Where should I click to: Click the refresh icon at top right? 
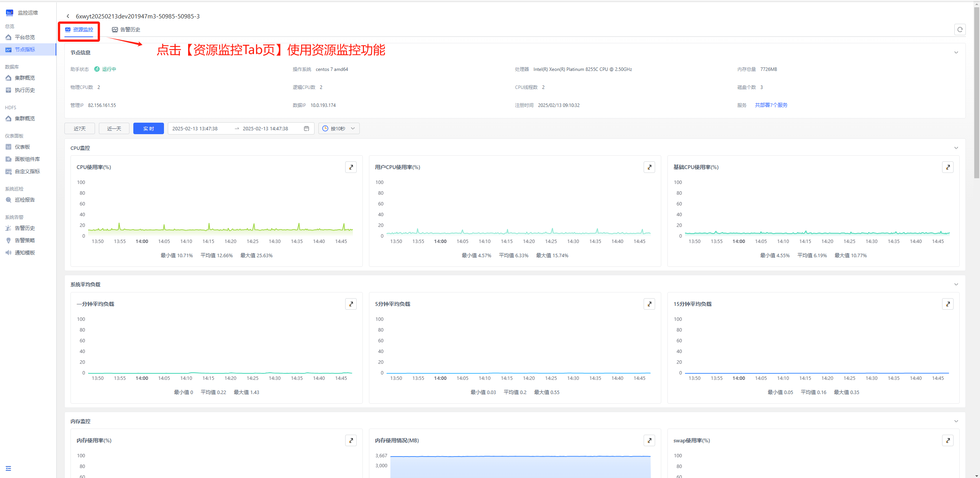click(x=960, y=30)
